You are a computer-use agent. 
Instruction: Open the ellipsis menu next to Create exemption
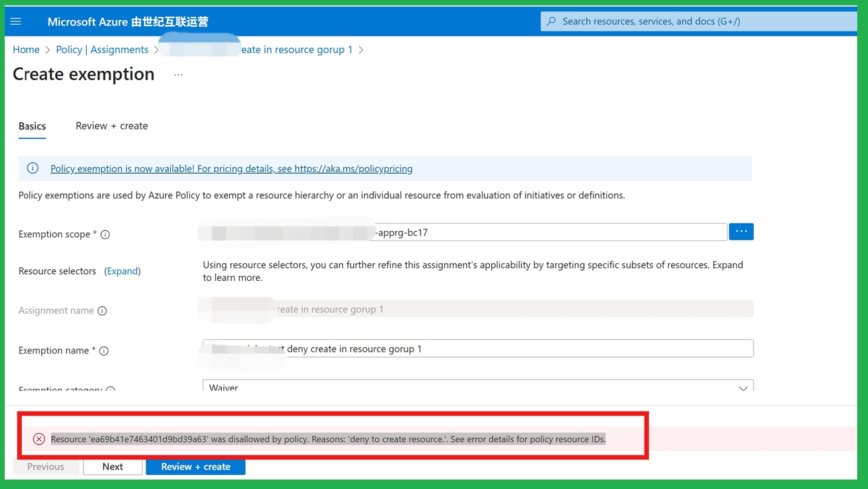point(178,75)
